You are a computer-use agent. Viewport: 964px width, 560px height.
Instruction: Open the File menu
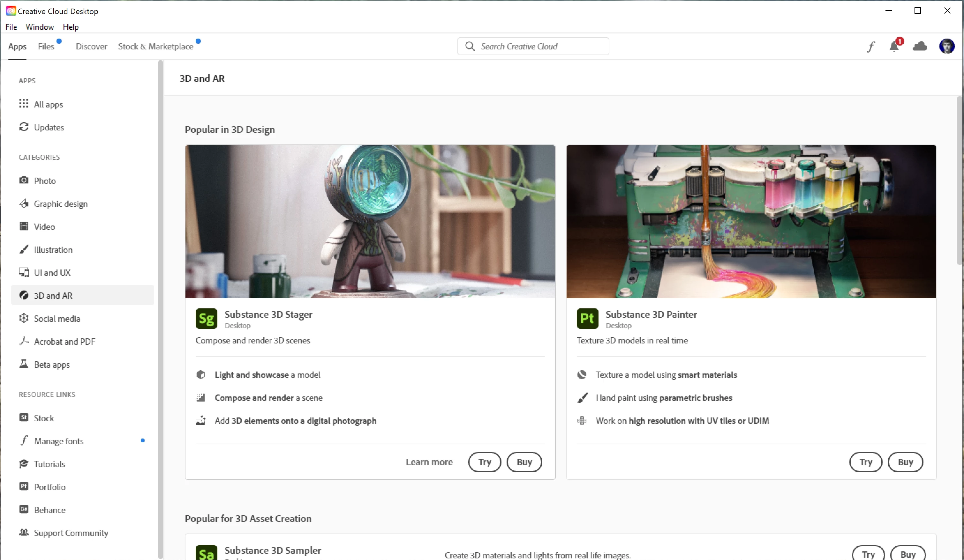11,27
